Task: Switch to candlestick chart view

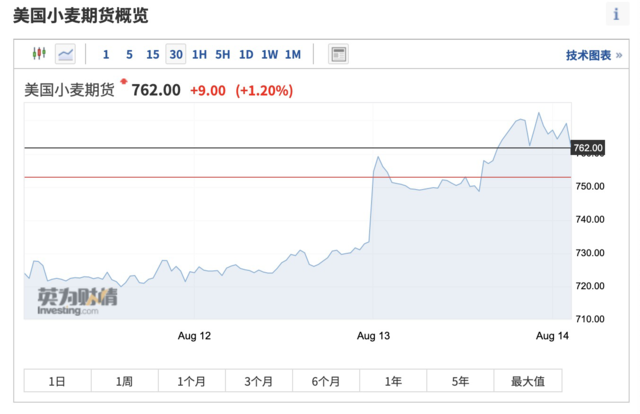Action: click(x=39, y=53)
